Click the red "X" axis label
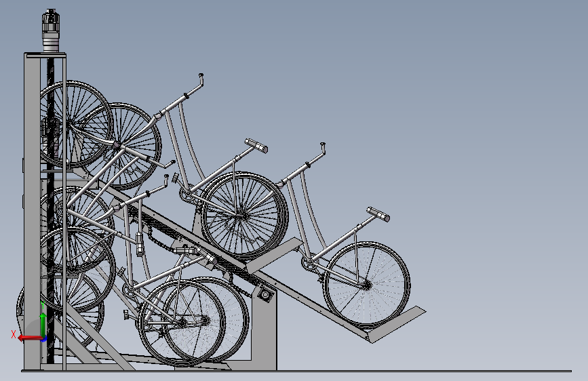Viewport: 588px width, 381px height. pyautogui.click(x=14, y=334)
